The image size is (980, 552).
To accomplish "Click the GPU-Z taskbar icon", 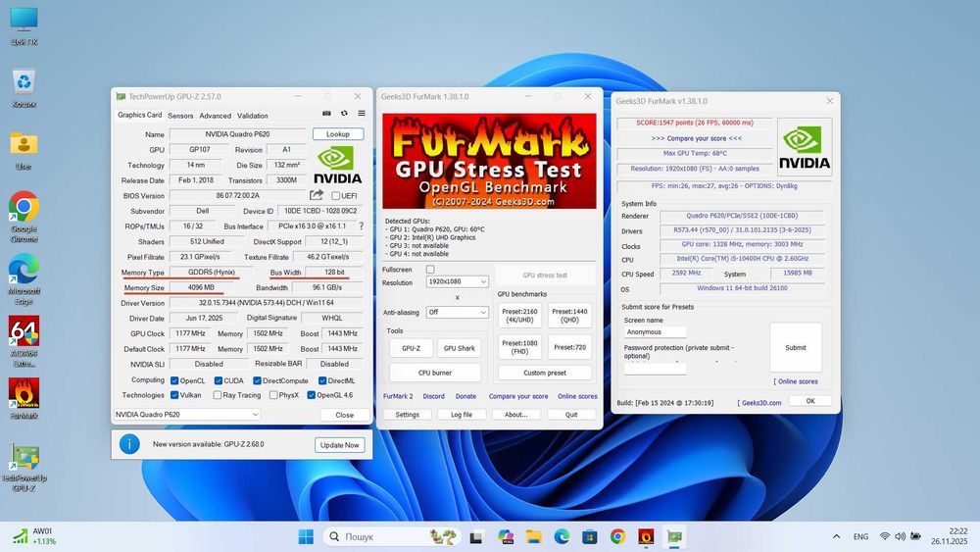I will (x=674, y=536).
